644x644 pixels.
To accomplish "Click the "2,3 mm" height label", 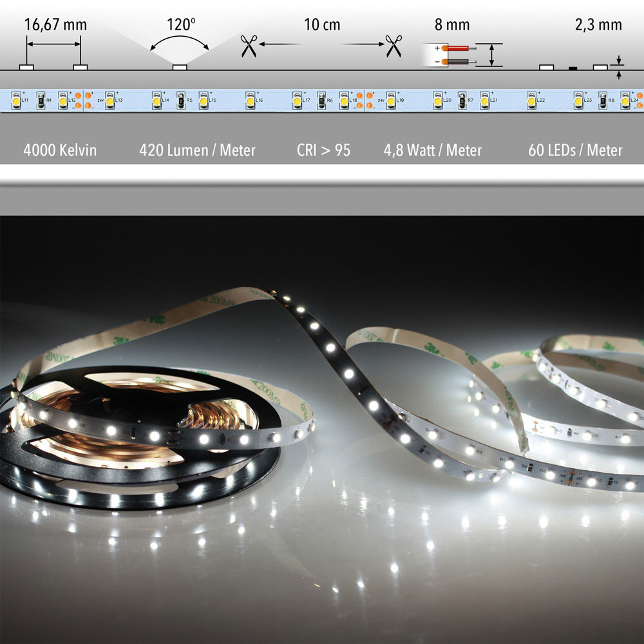I will point(598,26).
